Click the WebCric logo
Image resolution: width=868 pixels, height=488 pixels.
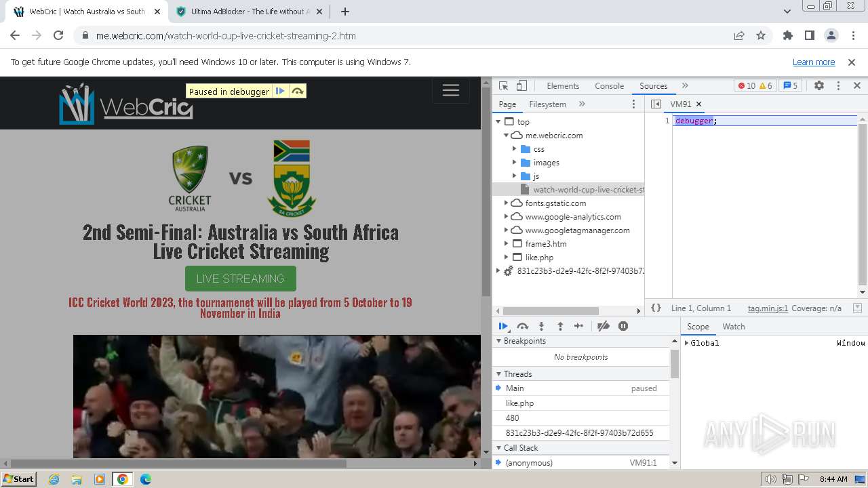(126, 104)
